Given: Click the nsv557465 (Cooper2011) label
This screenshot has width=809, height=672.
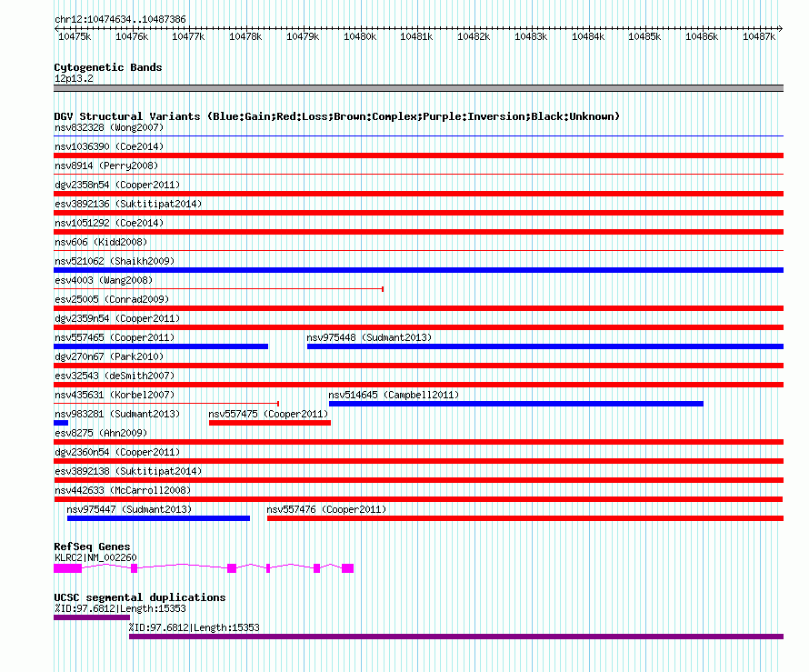Looking at the screenshot, I should tap(115, 337).
